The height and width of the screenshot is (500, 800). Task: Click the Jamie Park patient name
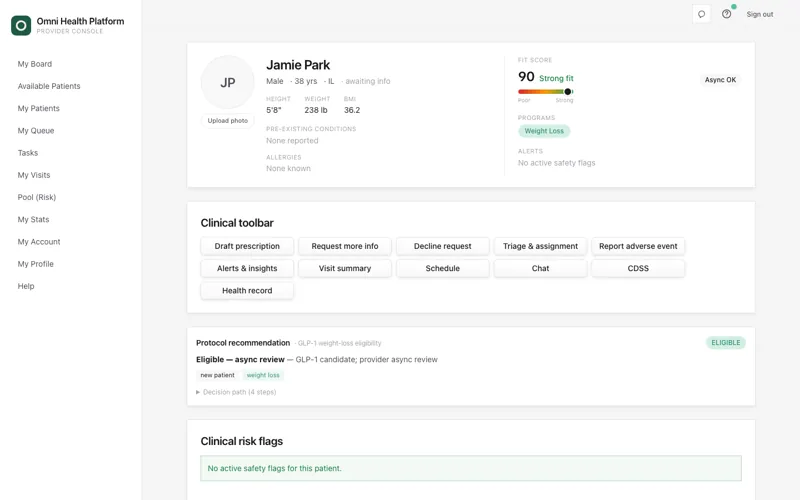tap(298, 65)
